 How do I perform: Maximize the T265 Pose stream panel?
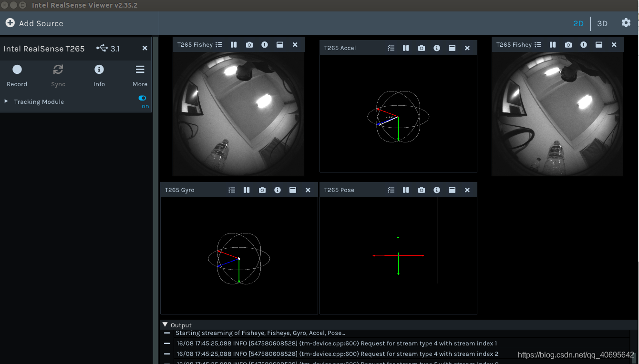pyautogui.click(x=452, y=190)
